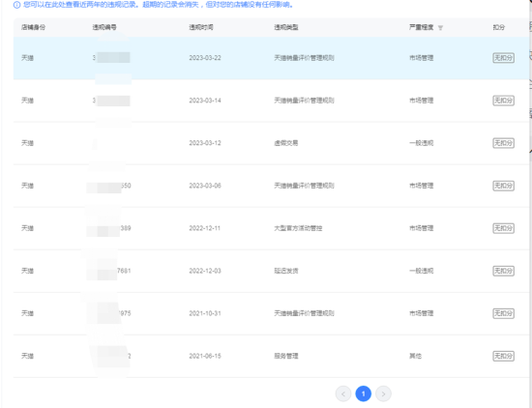
Task: Select the row dated 2023-03-06
Action: click(271, 186)
